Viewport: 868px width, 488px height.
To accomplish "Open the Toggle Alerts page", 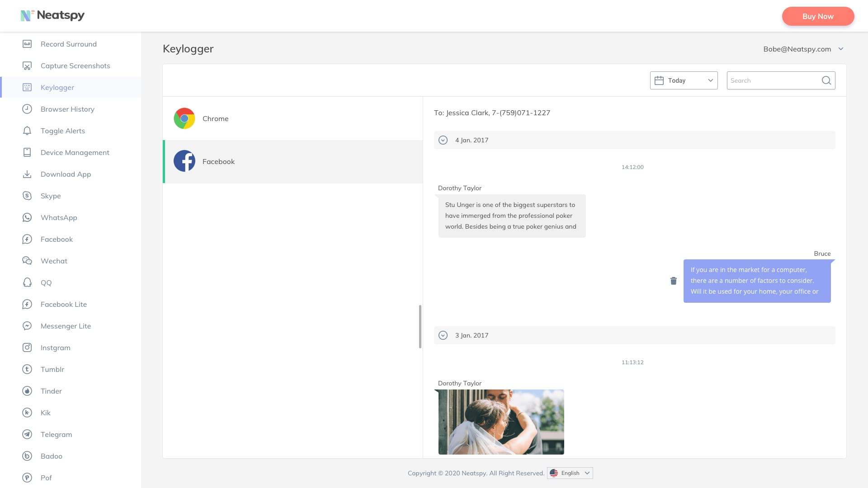I will [x=62, y=131].
